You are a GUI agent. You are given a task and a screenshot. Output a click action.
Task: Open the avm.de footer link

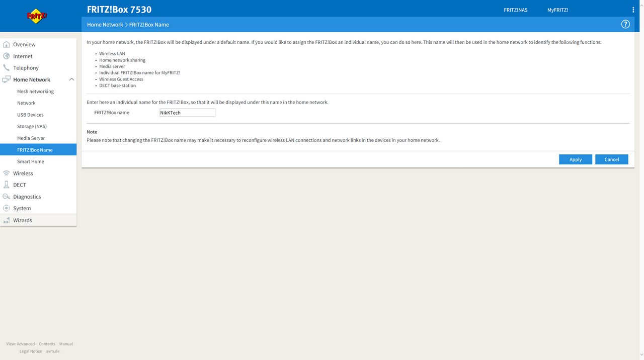coord(53,351)
